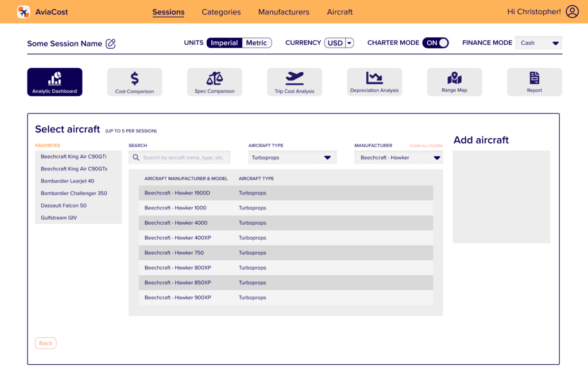Click the Clear All Filters link
The height and width of the screenshot is (390, 588).
pyautogui.click(x=425, y=146)
